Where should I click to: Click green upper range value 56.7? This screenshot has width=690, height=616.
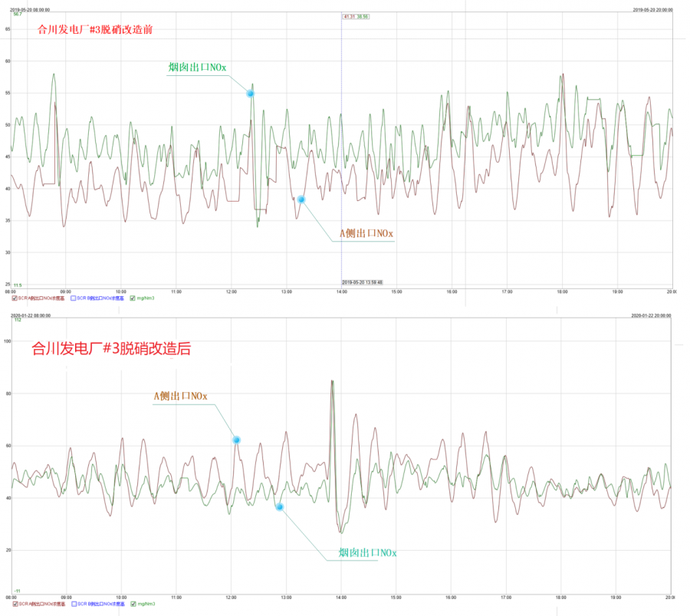18,14
